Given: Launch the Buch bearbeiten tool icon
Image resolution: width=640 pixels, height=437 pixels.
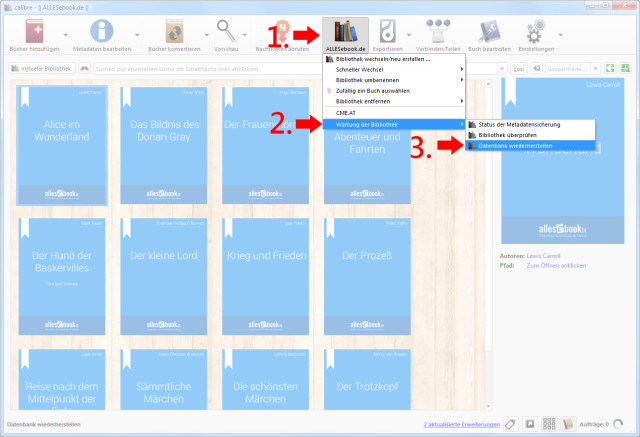Looking at the screenshot, I should pyautogui.click(x=489, y=31).
